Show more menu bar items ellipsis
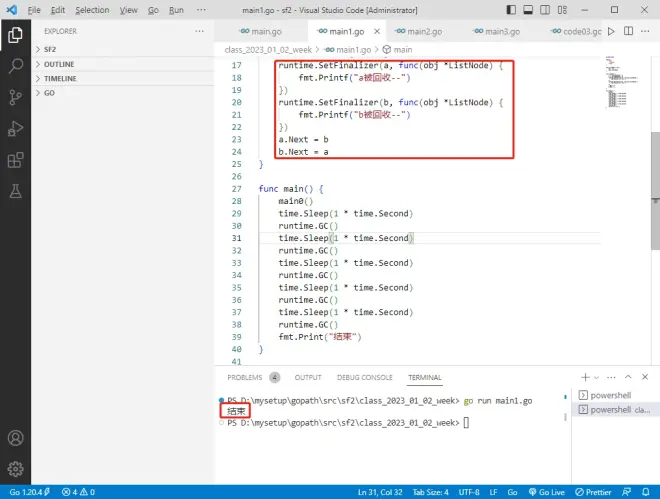Viewport: 660px width, 499px height. pyautogui.click(x=201, y=10)
